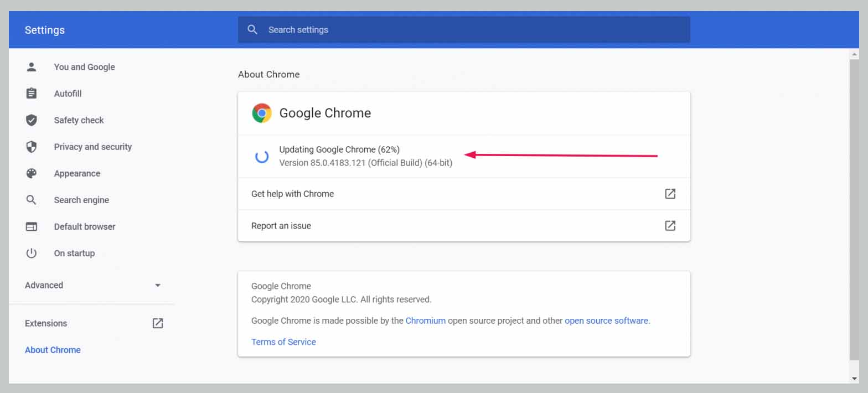Click the magnifier icon in search bar

[x=252, y=30]
